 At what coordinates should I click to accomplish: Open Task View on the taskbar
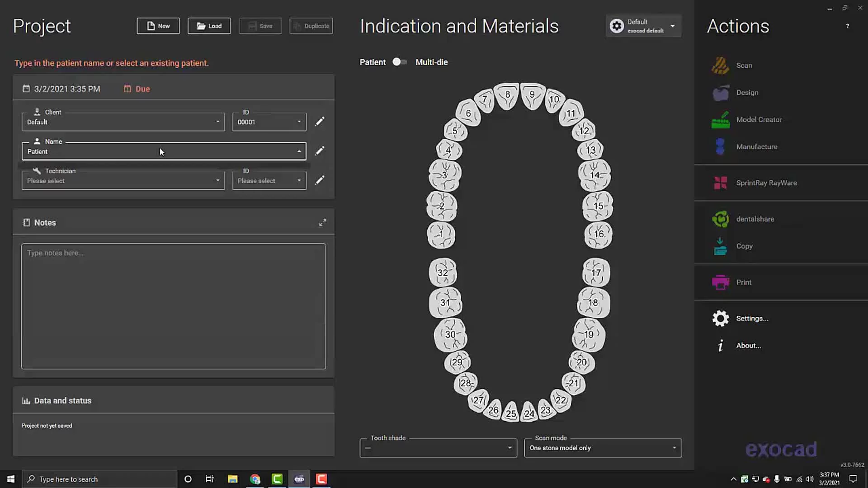click(210, 479)
